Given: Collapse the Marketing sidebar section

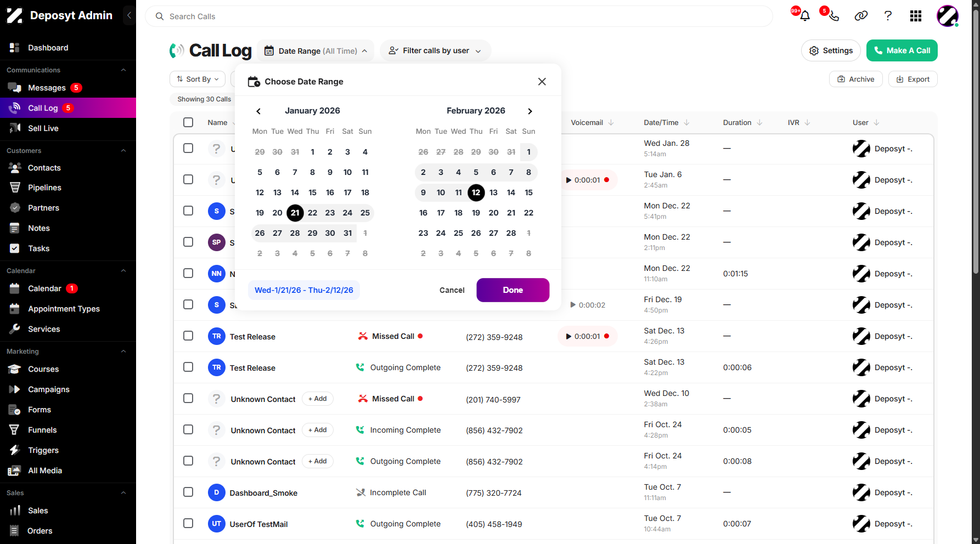Looking at the screenshot, I should tap(123, 352).
